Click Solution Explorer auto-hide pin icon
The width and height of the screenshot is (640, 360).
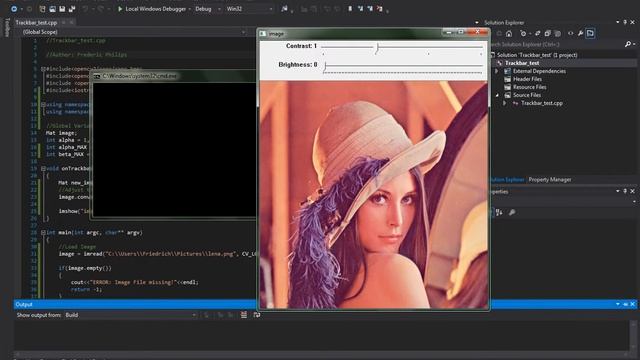click(x=625, y=22)
